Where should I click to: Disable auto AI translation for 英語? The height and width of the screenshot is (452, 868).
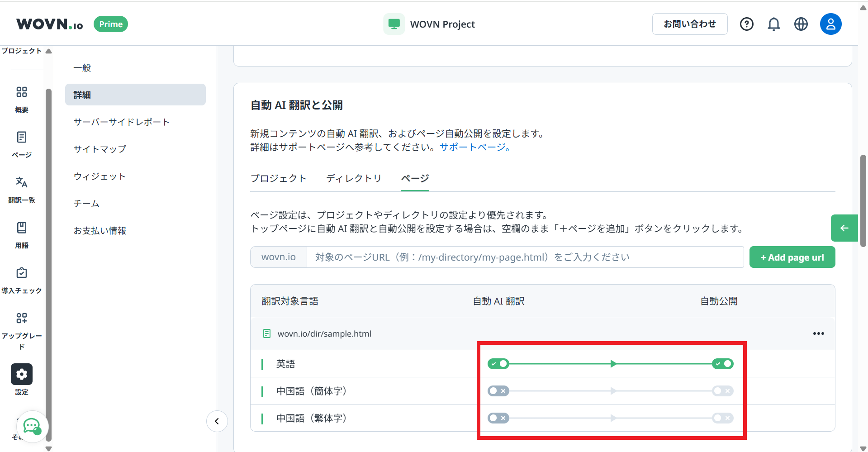pos(498,364)
